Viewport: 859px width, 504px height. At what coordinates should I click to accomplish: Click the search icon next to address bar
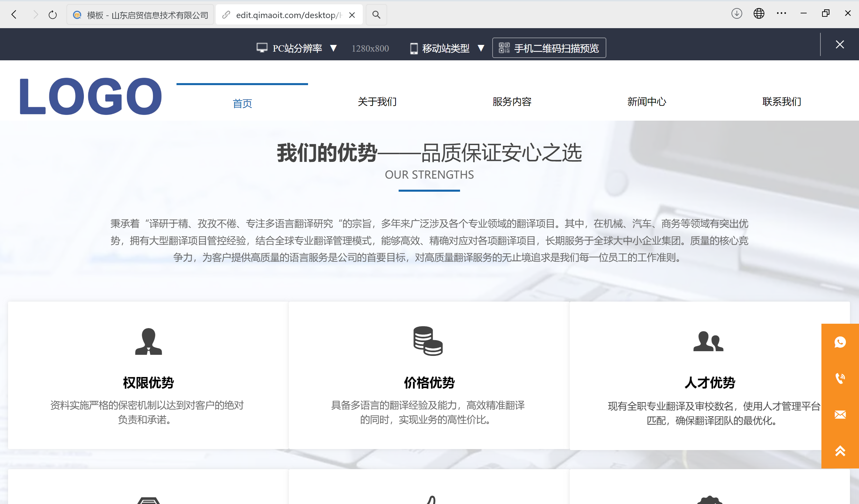click(376, 15)
